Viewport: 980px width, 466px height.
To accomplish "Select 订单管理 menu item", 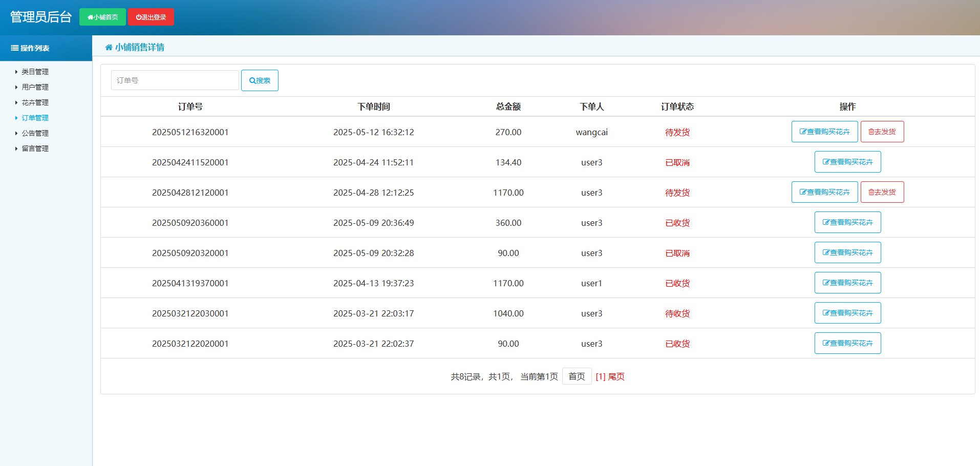I will tap(35, 118).
